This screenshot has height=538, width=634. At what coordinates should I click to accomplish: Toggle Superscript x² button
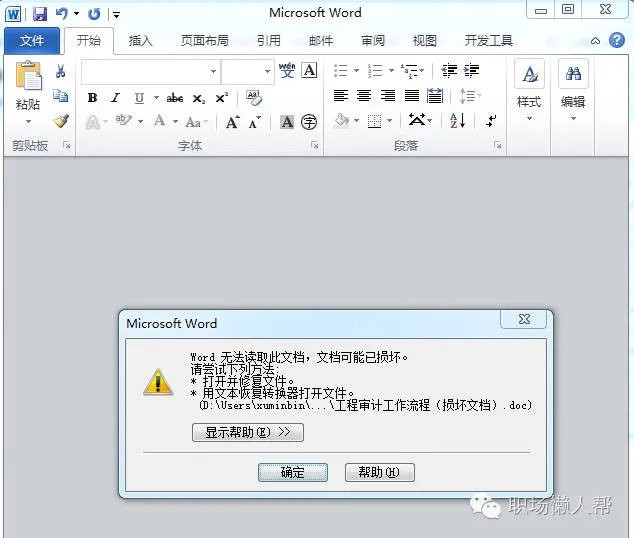(222, 98)
